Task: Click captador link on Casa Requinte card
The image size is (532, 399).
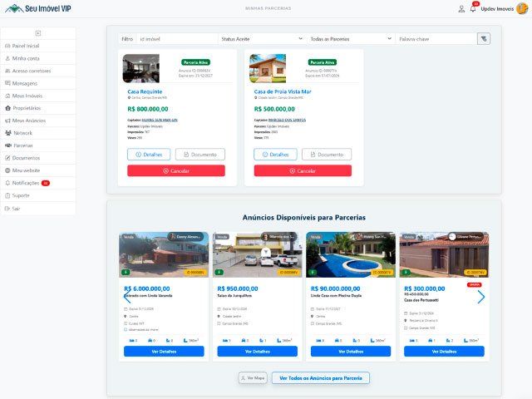Action: coord(160,120)
